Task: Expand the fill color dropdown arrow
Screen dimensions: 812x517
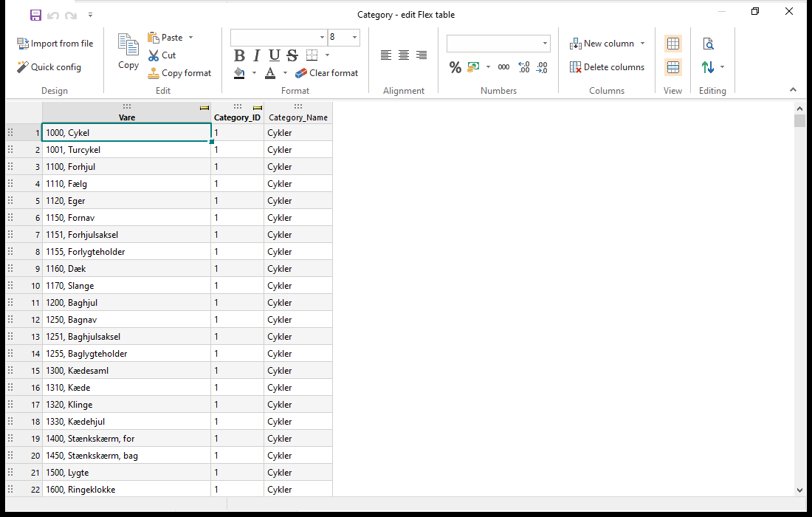Action: [x=254, y=73]
